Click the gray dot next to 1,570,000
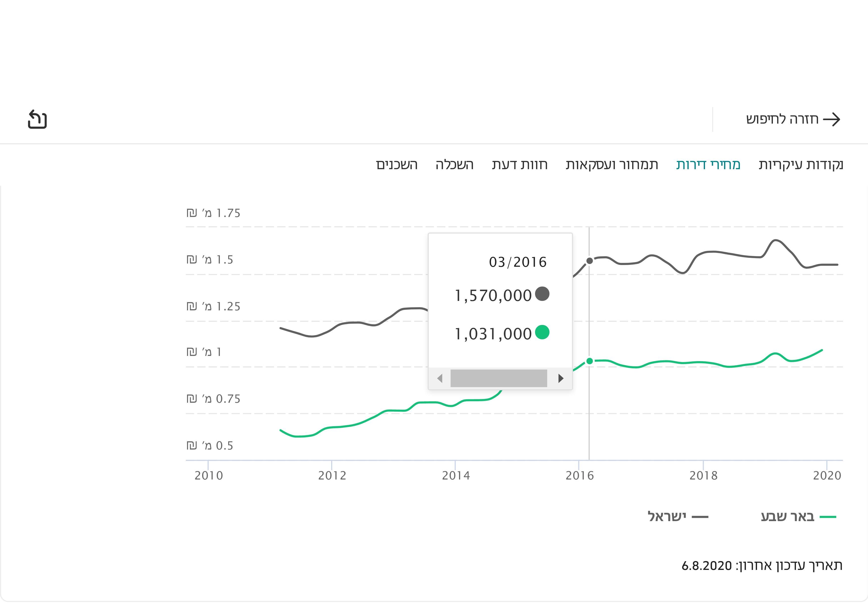The height and width of the screenshot is (614, 868). point(542,294)
